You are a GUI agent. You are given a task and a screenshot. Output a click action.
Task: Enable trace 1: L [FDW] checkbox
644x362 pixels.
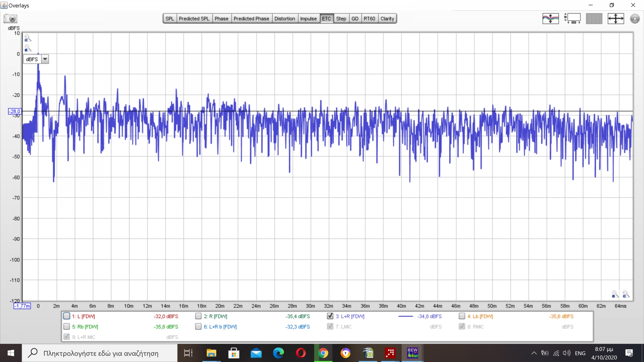(x=66, y=316)
